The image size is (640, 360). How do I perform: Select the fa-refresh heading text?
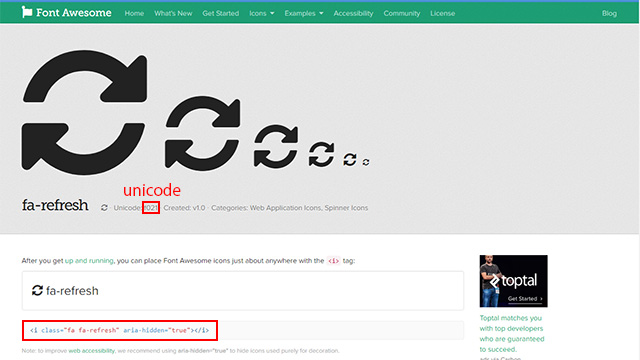55,205
